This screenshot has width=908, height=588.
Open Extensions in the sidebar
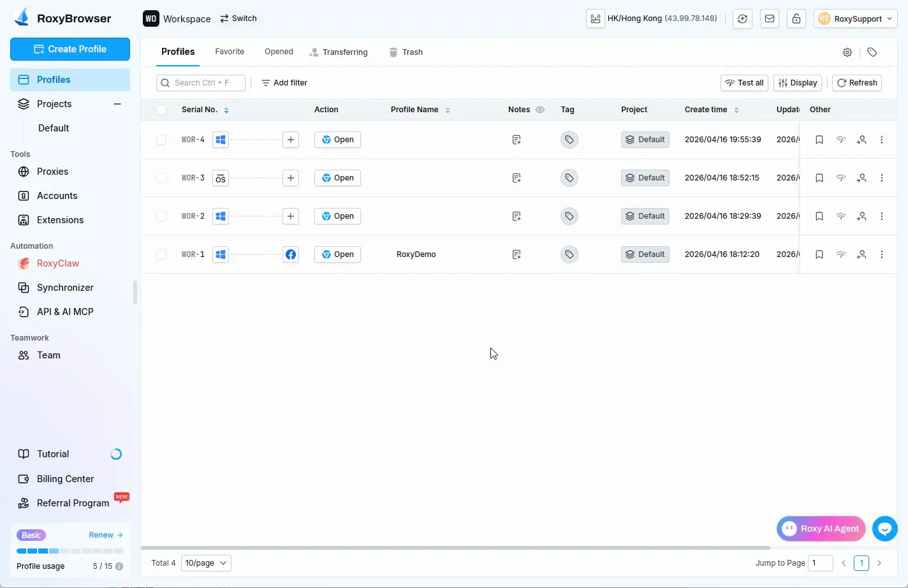70,220
